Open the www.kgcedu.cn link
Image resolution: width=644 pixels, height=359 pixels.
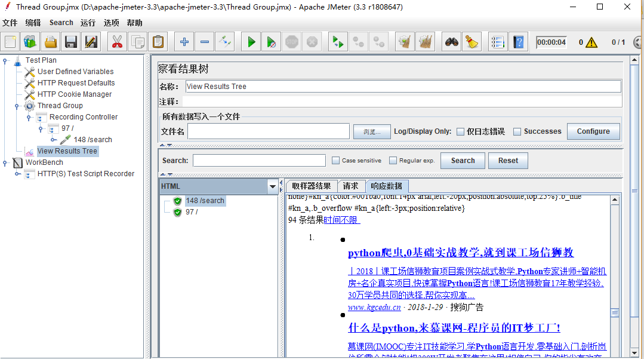374,307
